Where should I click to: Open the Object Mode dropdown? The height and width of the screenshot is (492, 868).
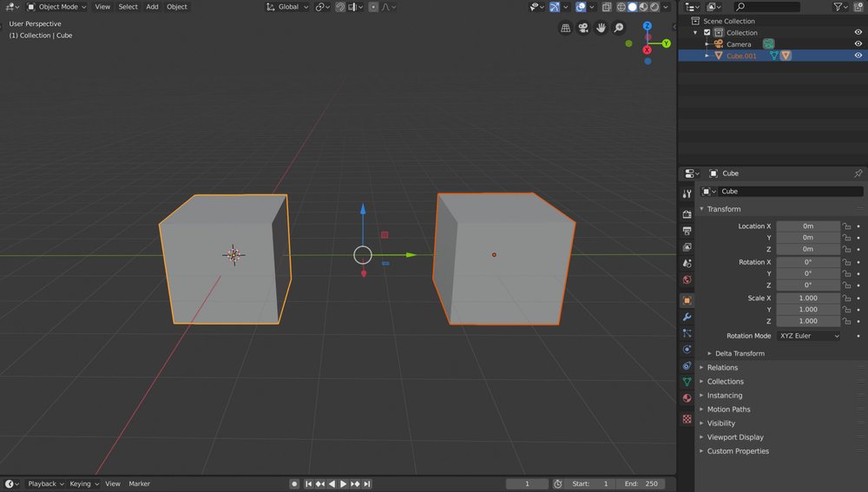click(x=57, y=7)
